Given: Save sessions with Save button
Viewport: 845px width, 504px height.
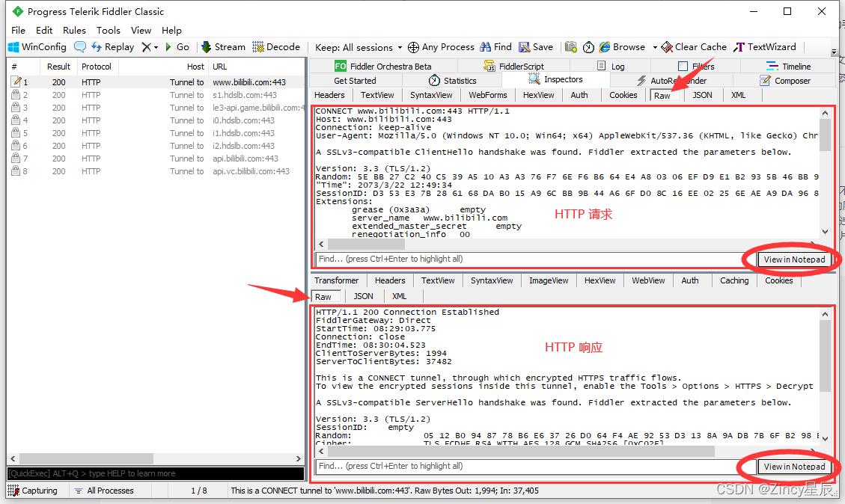Looking at the screenshot, I should pos(536,47).
